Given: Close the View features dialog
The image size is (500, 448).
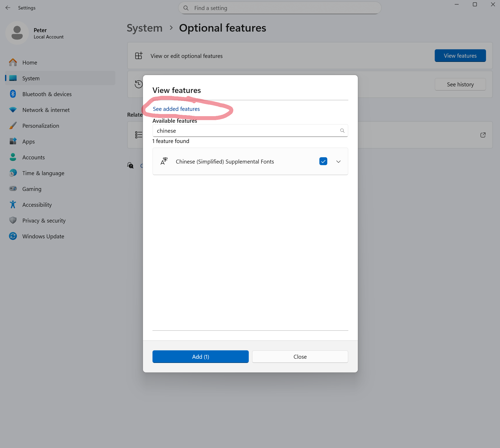Looking at the screenshot, I should 300,357.
